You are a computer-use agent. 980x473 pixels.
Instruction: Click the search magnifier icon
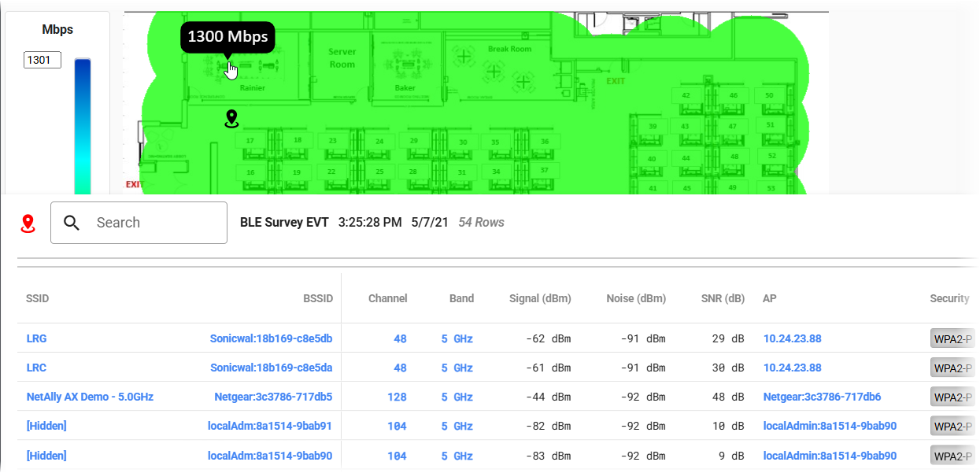click(72, 223)
